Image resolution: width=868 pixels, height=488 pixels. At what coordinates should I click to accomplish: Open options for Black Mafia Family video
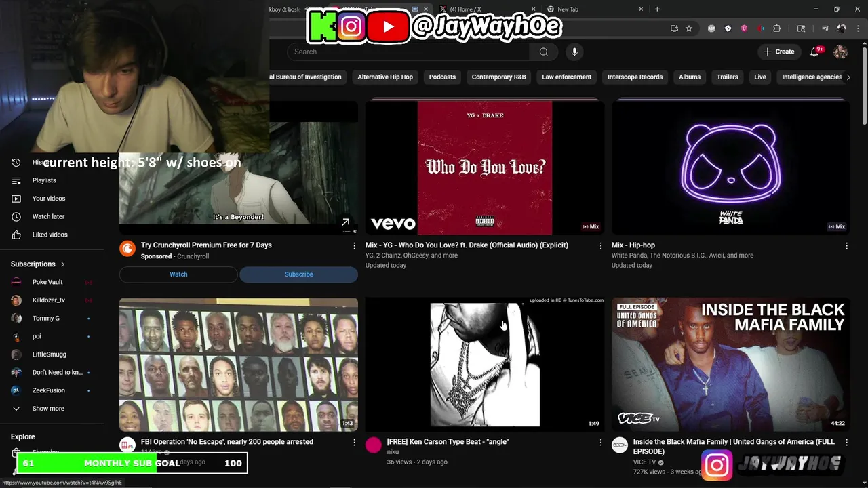[846, 443]
